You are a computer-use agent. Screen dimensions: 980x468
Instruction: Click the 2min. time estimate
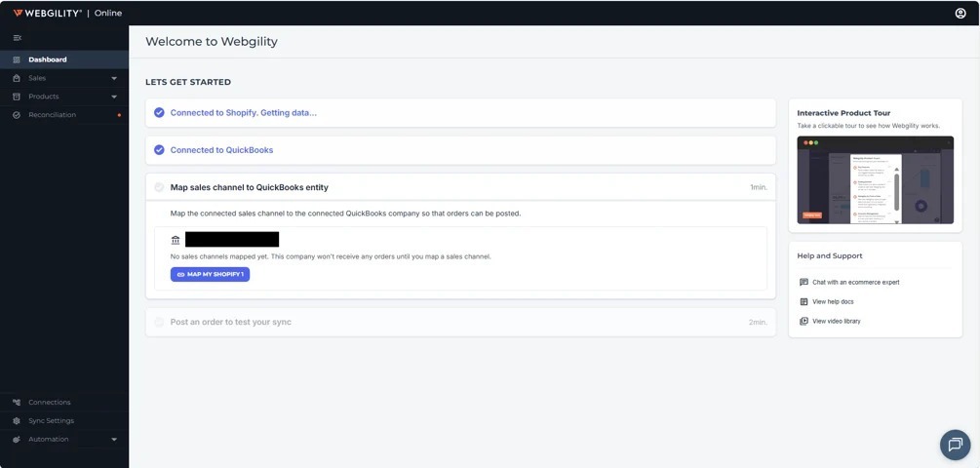click(x=758, y=323)
